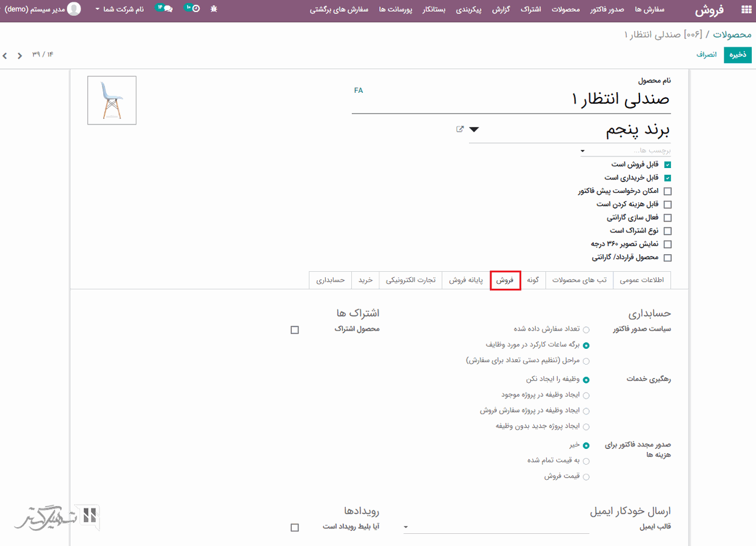Expand the brand 'برند پنجم' dropdown arrow
Screen dimensions: 756x546
(x=474, y=130)
